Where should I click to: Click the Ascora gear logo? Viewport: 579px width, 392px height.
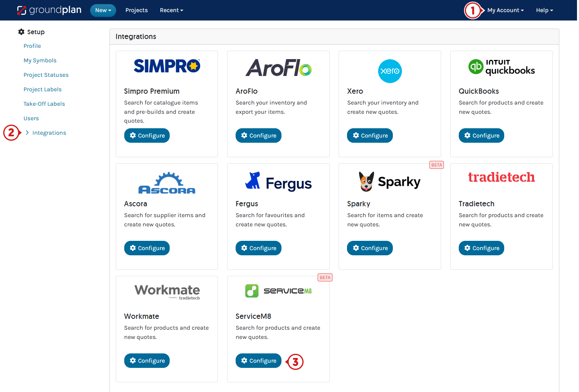pos(167,183)
